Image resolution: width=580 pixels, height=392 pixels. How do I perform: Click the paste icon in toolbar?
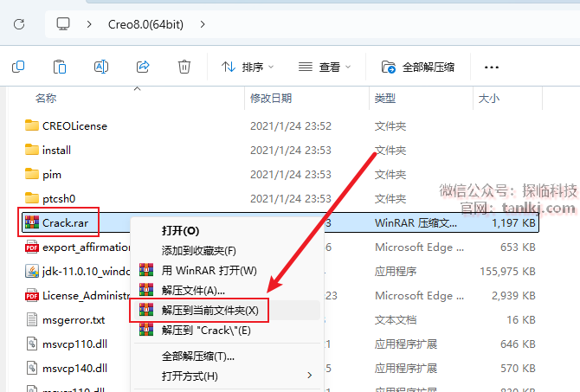point(60,67)
